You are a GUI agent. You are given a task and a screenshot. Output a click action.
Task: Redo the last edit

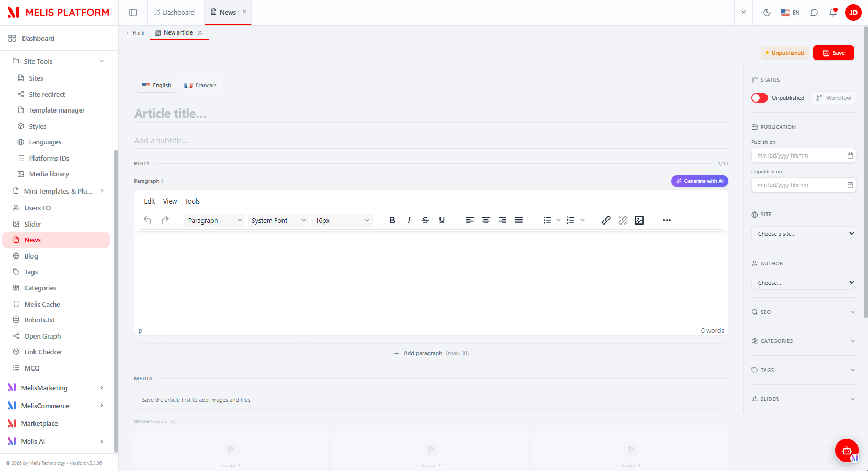point(165,220)
